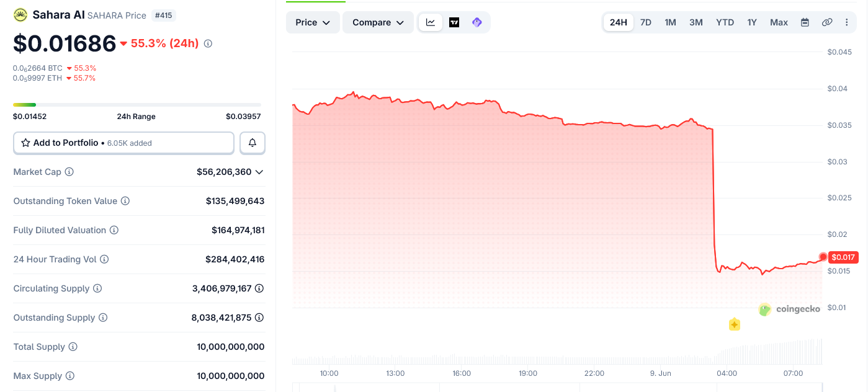Open Outstanding Token Value info icon
The image size is (868, 392).
point(125,201)
